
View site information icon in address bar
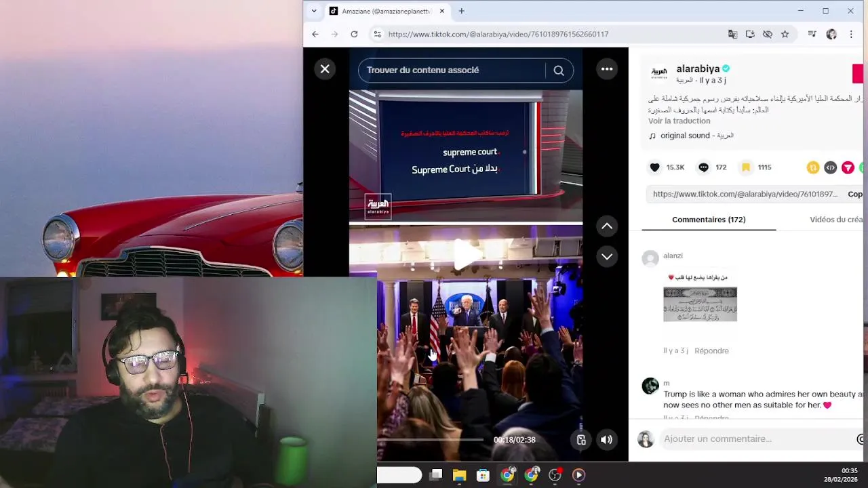pos(377,34)
